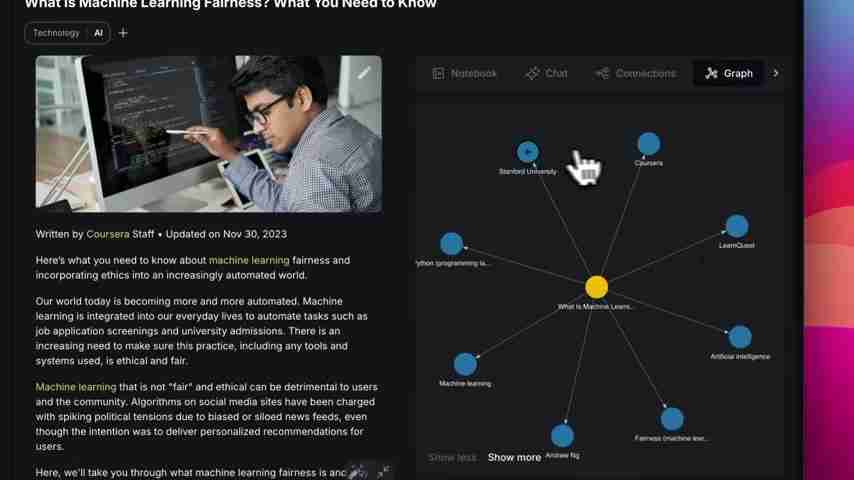The image size is (854, 480).
Task: Click the plus icon to add tag
Action: 123,33
